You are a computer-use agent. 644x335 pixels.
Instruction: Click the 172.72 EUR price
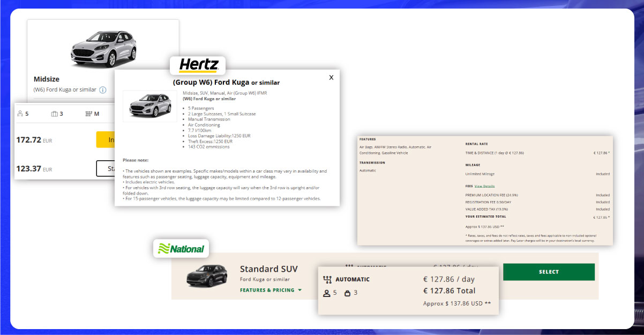[x=34, y=140]
